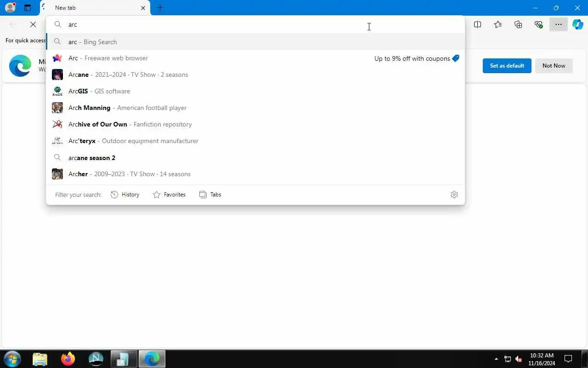The height and width of the screenshot is (368, 588).
Task: Open the tab actions menu icon
Action: click(28, 7)
